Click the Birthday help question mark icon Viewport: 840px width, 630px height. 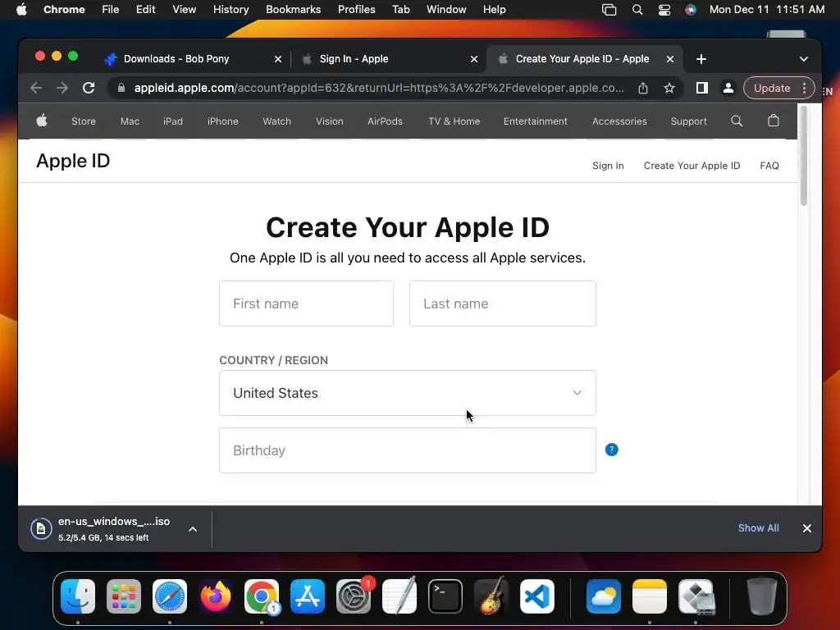(611, 450)
